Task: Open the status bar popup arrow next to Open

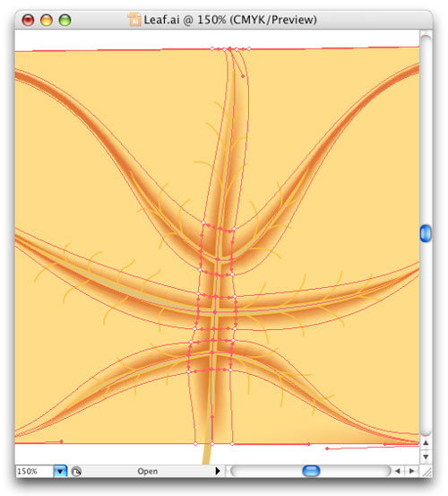Action: click(218, 471)
